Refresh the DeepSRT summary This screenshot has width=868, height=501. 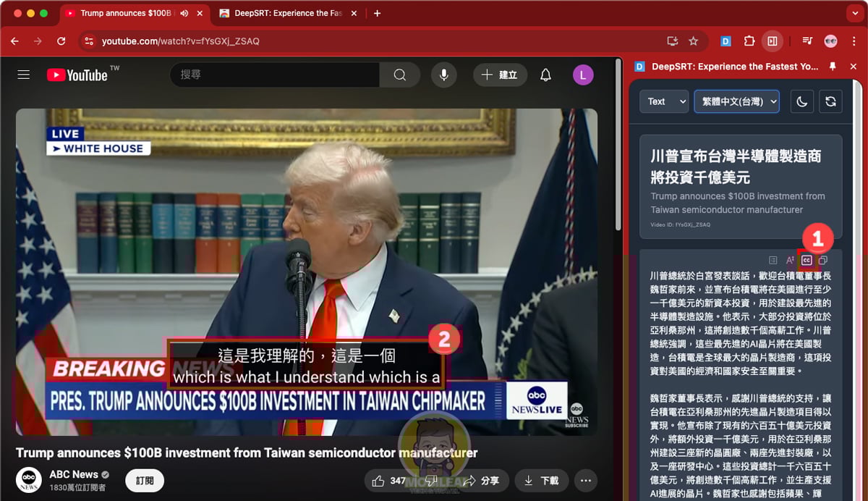830,101
